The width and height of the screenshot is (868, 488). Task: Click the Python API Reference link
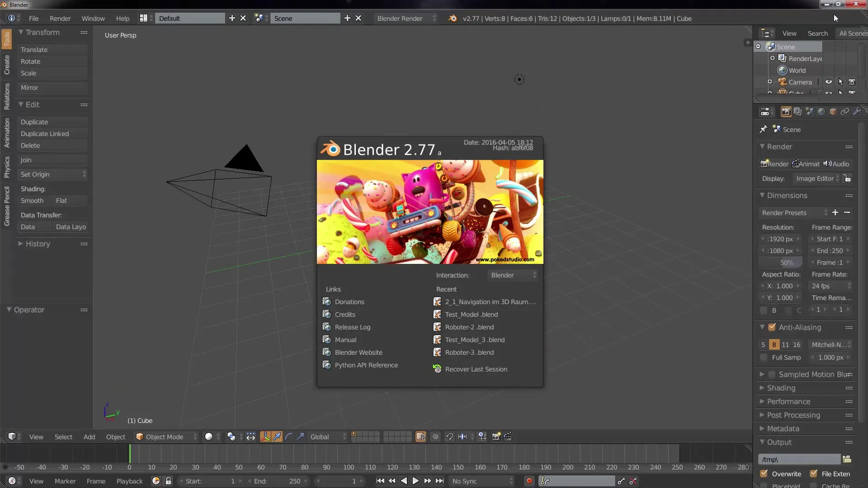click(x=366, y=365)
